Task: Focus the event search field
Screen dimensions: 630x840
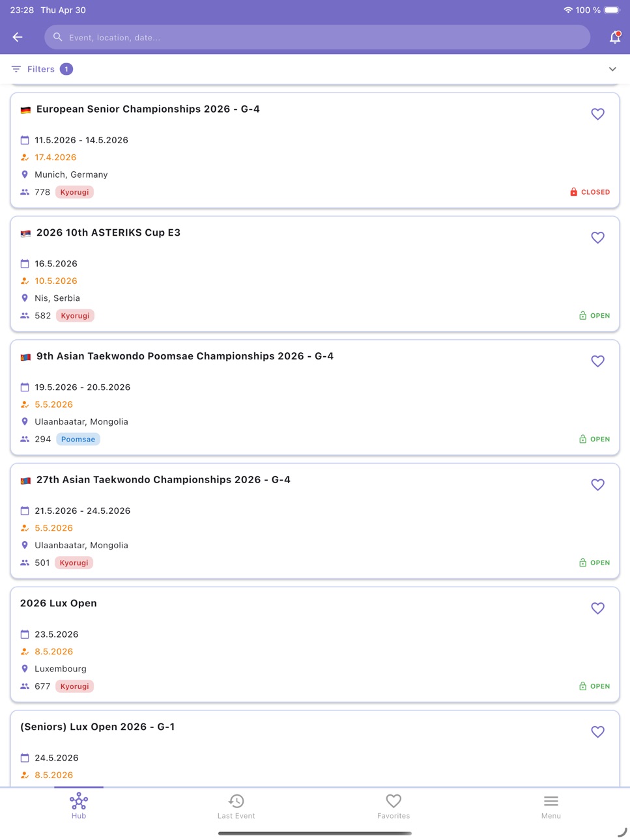Action: pyautogui.click(x=317, y=37)
